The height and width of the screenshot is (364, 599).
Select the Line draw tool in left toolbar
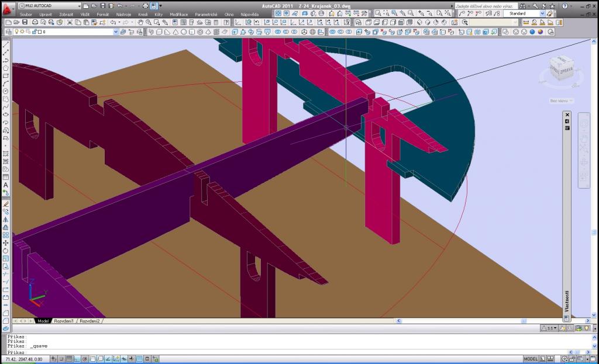[6, 45]
